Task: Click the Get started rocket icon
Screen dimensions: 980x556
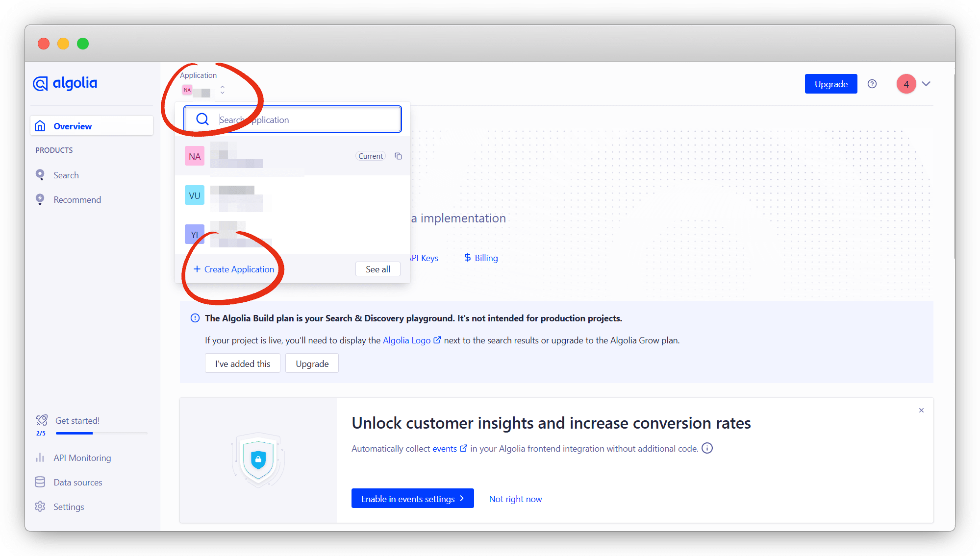Action: (41, 420)
